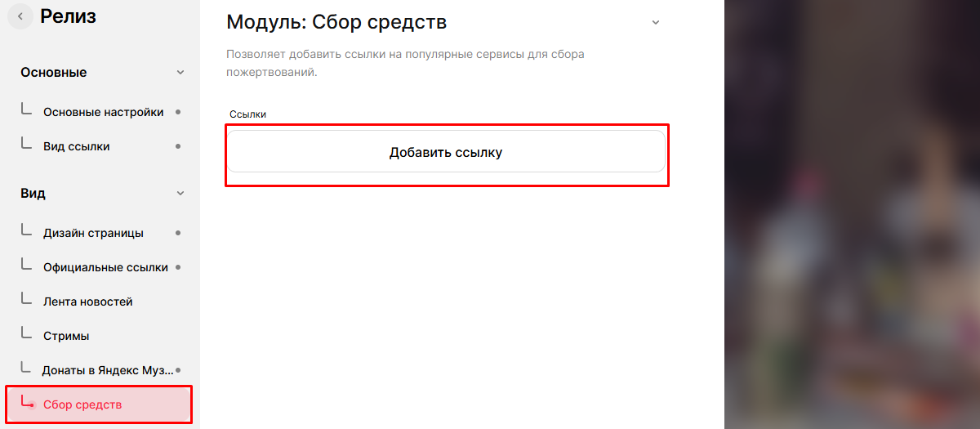Click the dot indicator beside Официальные ссылки
The height and width of the screenshot is (429, 980).
click(178, 267)
